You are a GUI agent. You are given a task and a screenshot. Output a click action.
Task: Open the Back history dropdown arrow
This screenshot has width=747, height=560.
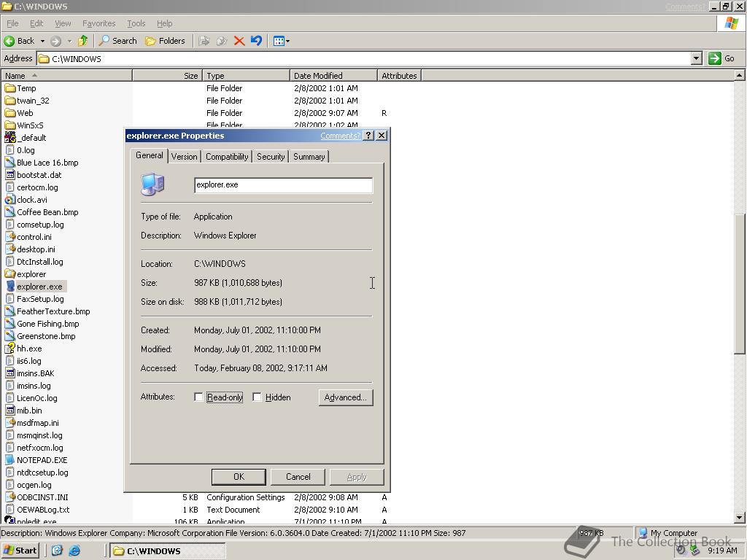(42, 41)
